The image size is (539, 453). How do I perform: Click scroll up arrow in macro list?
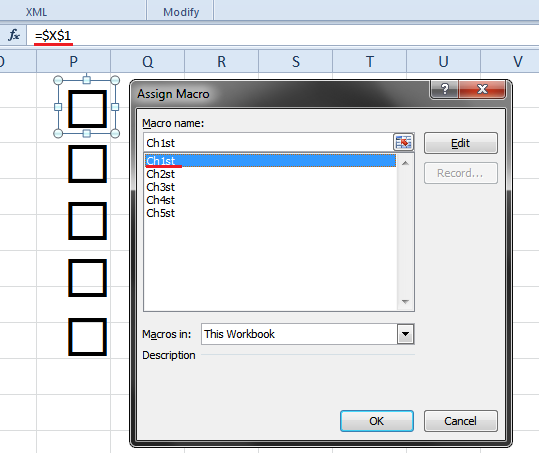405,163
